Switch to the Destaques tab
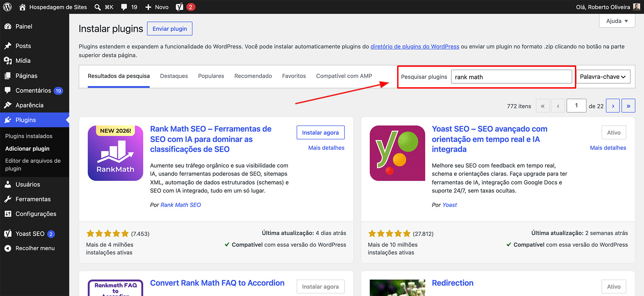 [174, 76]
